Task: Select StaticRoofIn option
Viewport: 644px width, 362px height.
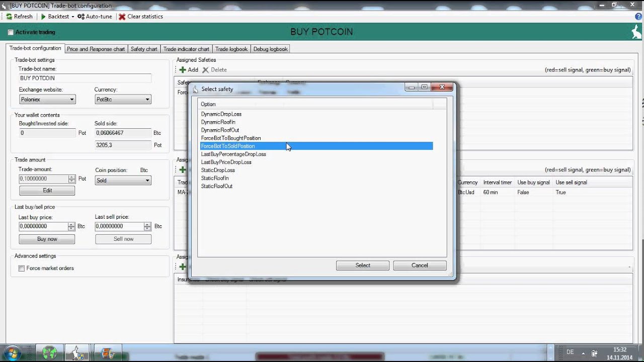Action: click(x=215, y=178)
